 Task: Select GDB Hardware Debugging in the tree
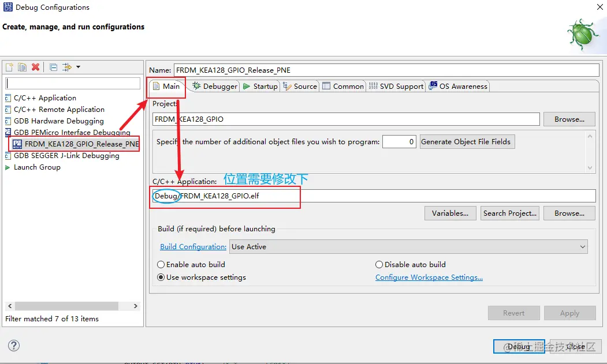tap(59, 121)
